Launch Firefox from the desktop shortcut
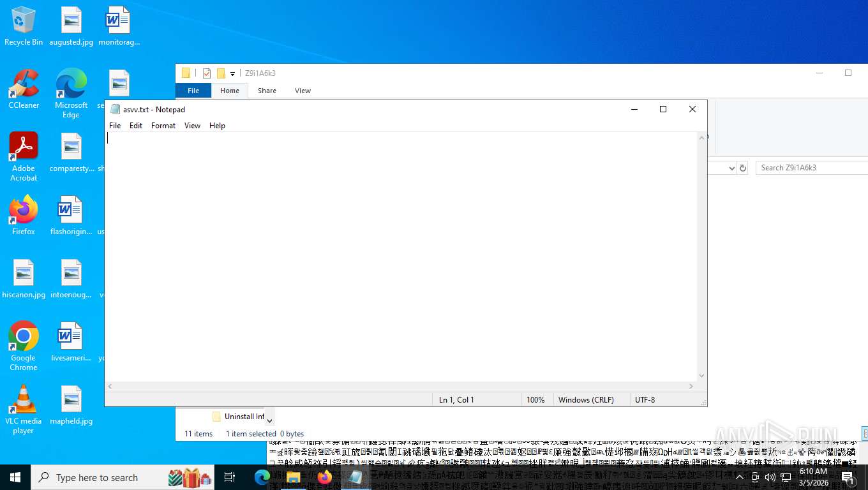Image resolution: width=868 pixels, height=490 pixels. [24, 216]
